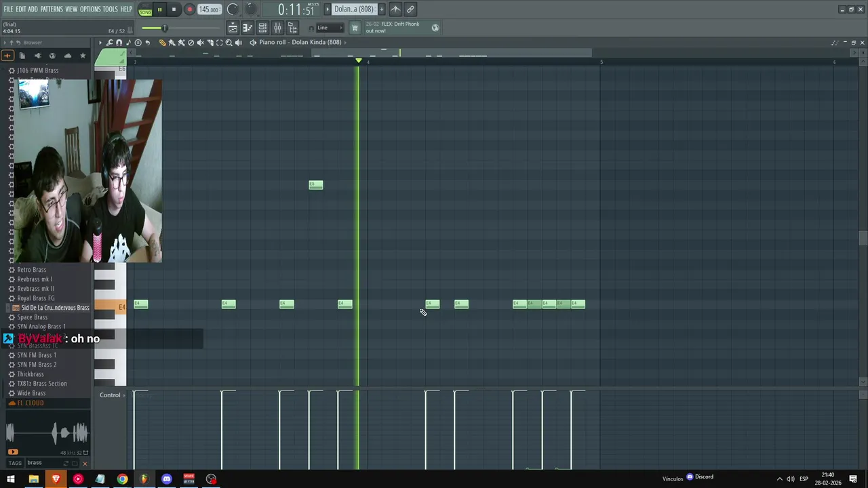Open the piano roll wrench tools menu
868x488 pixels.
110,43
